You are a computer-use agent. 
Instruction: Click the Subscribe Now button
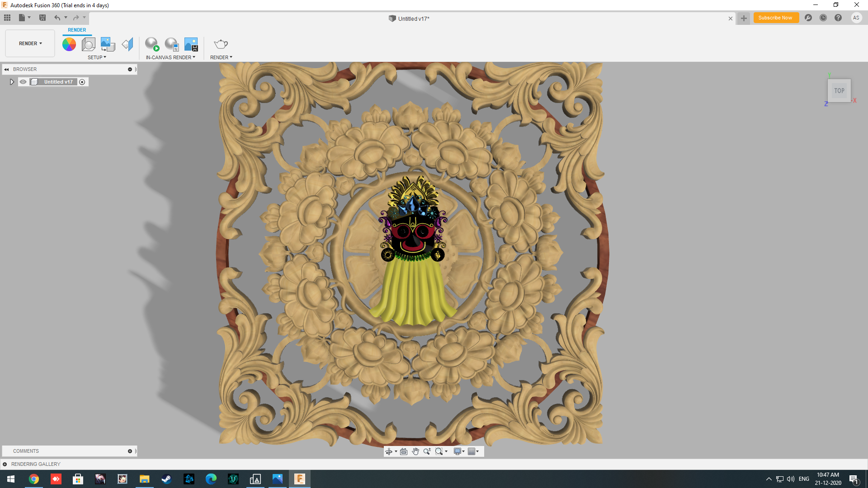point(775,18)
